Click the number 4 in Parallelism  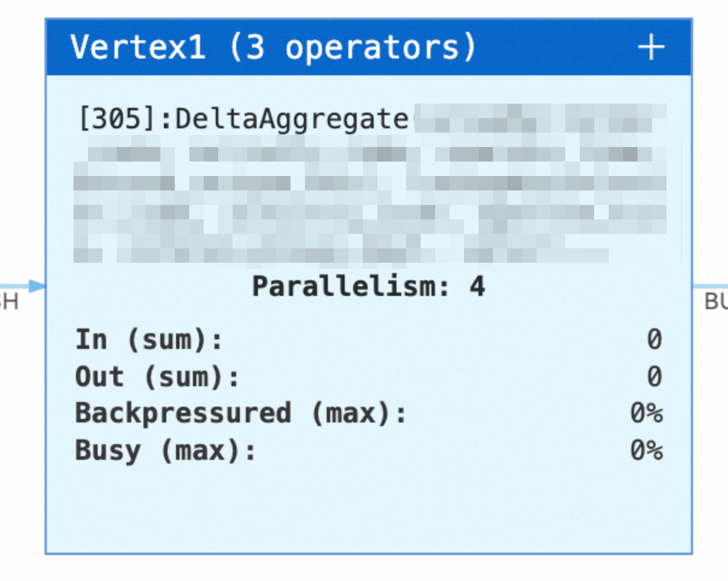pyautogui.click(x=477, y=286)
